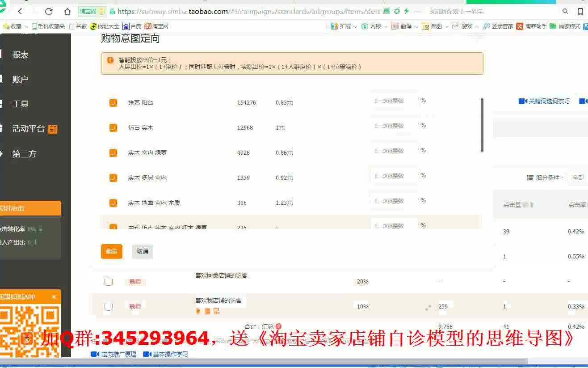Click the lightning bolt icon in address bar
This screenshot has height=368, width=588.
[x=407, y=11]
